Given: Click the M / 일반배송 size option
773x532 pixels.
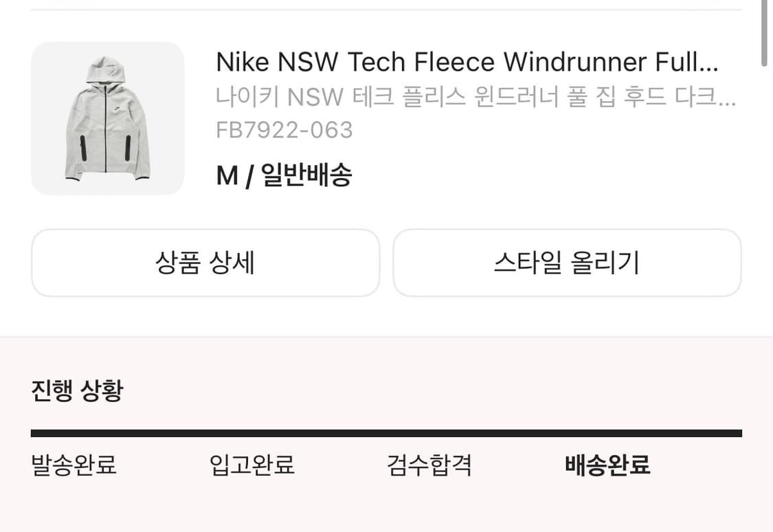Looking at the screenshot, I should [x=284, y=175].
